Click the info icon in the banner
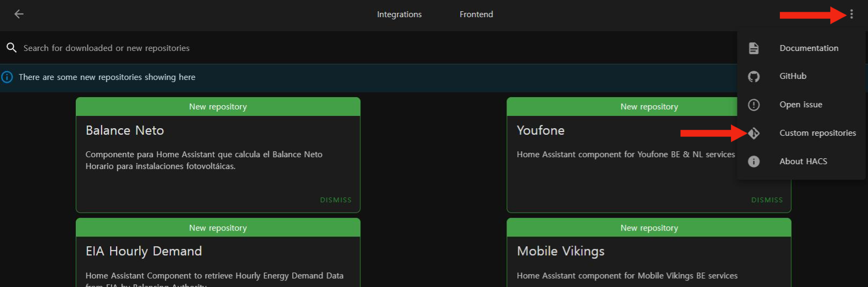The image size is (868, 287). tap(7, 77)
